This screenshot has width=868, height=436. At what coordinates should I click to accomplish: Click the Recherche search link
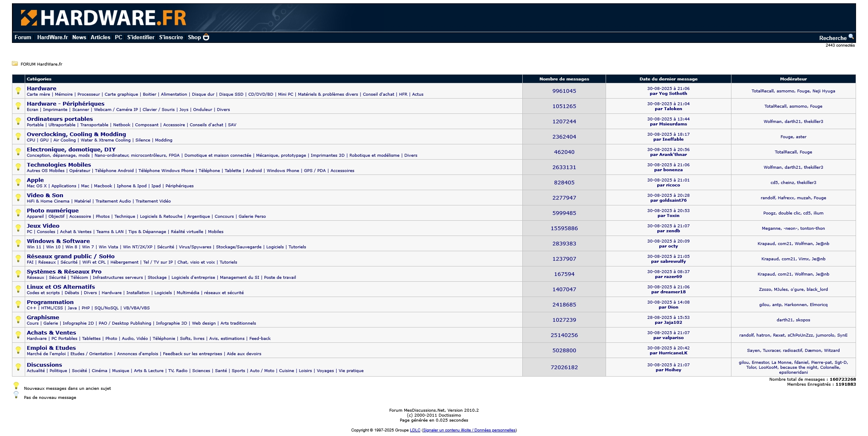[833, 38]
